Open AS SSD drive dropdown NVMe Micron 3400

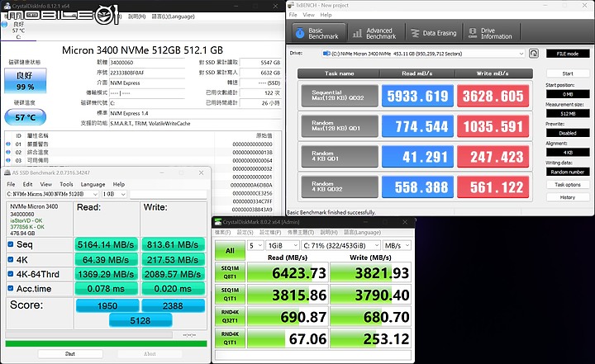[52, 194]
